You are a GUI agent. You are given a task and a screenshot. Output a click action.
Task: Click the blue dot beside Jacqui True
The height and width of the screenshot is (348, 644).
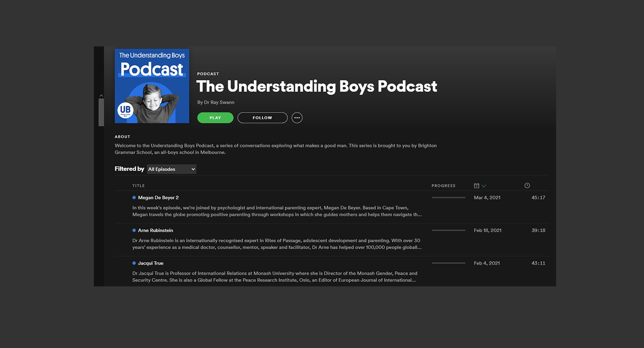point(134,263)
